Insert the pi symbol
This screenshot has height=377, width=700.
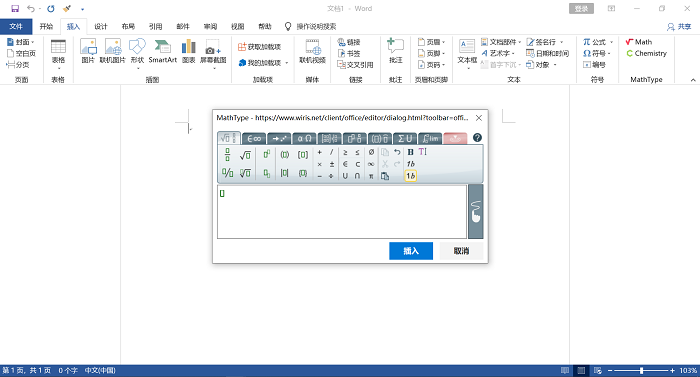coord(371,176)
